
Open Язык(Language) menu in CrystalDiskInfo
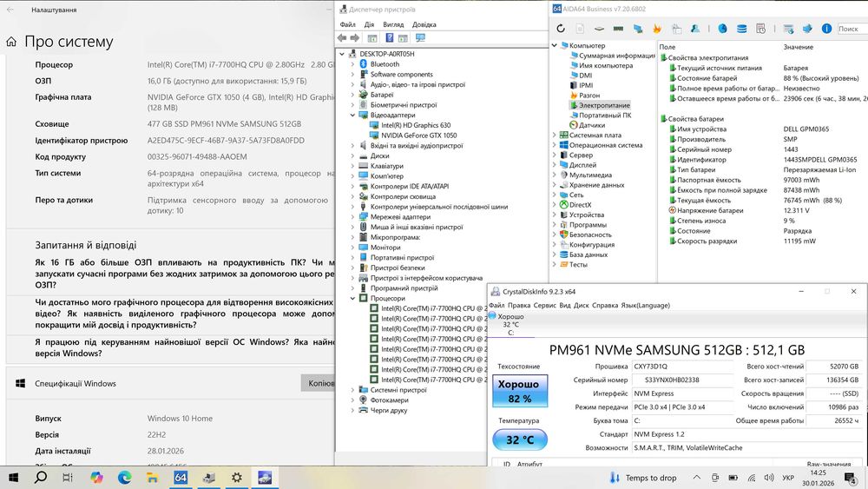coord(646,305)
